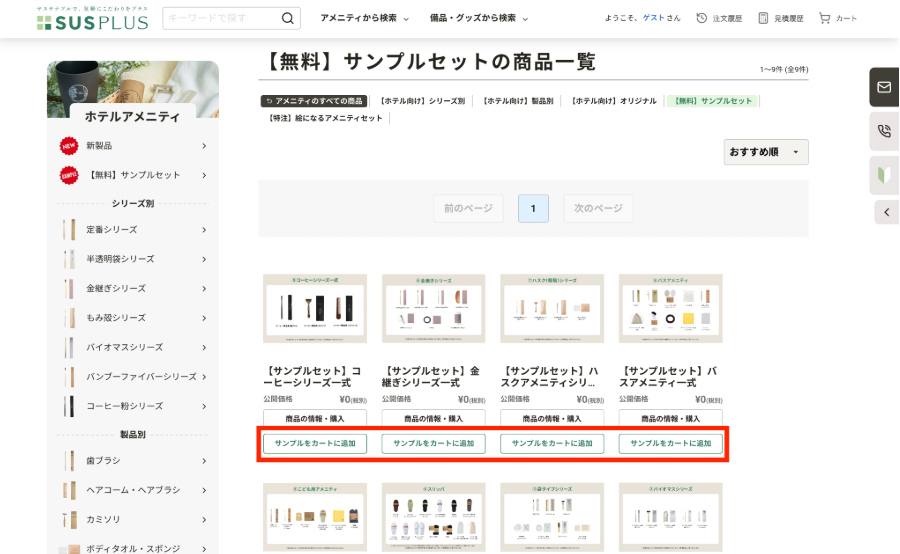
Task: Click the search magnifier icon
Action: [288, 18]
